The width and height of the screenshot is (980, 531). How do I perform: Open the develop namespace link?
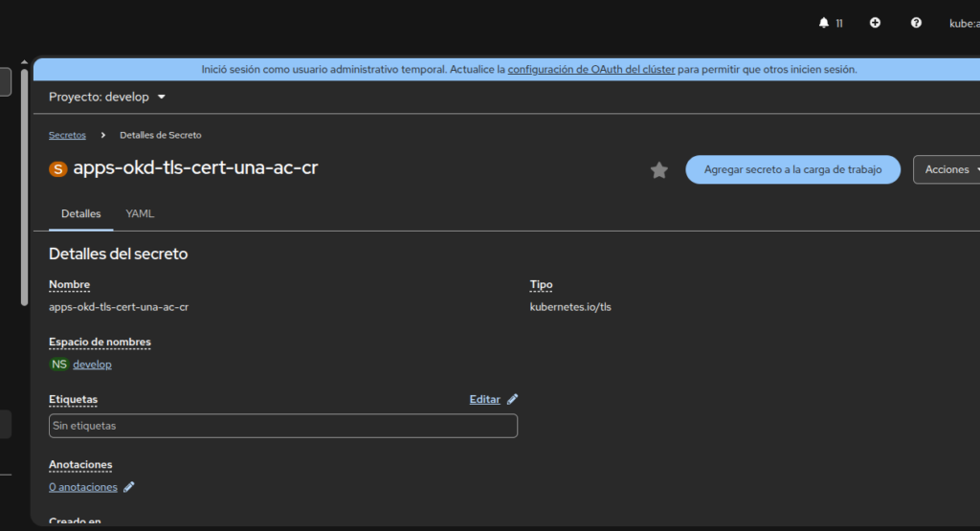(92, 365)
